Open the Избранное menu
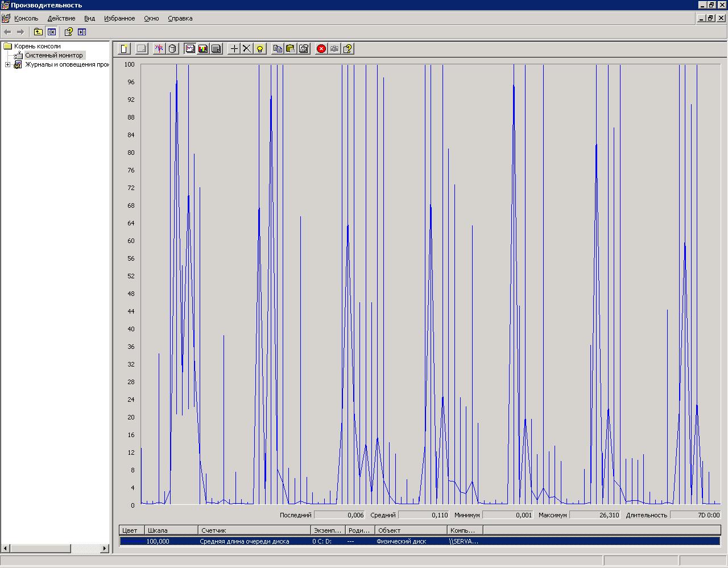The width and height of the screenshot is (728, 568). [x=119, y=18]
